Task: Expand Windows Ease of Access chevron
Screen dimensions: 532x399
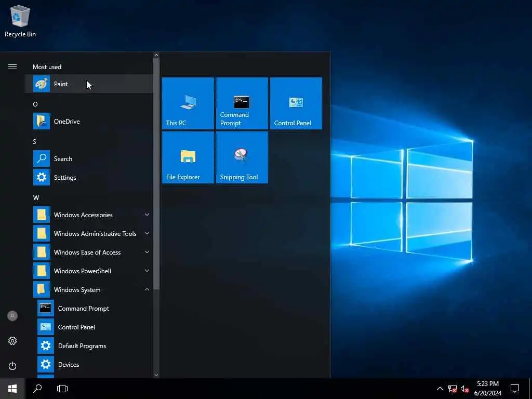Action: 147,252
